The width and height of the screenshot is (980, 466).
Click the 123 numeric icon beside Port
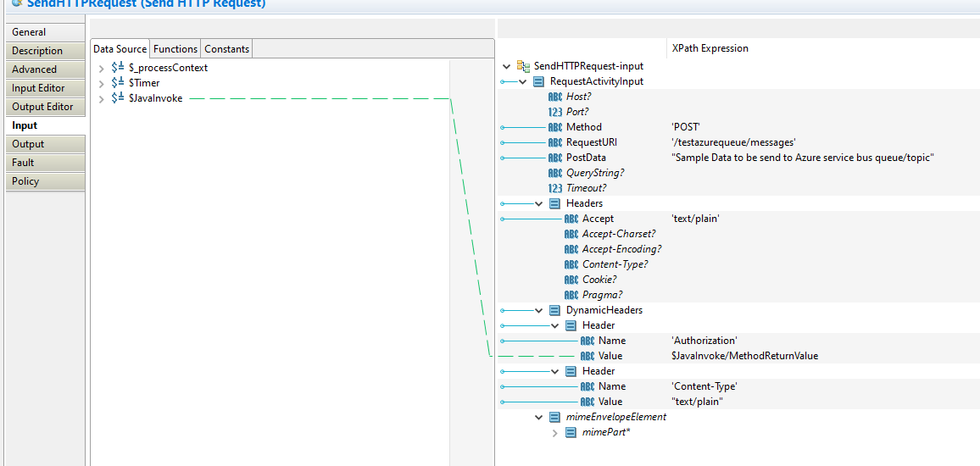tap(555, 112)
